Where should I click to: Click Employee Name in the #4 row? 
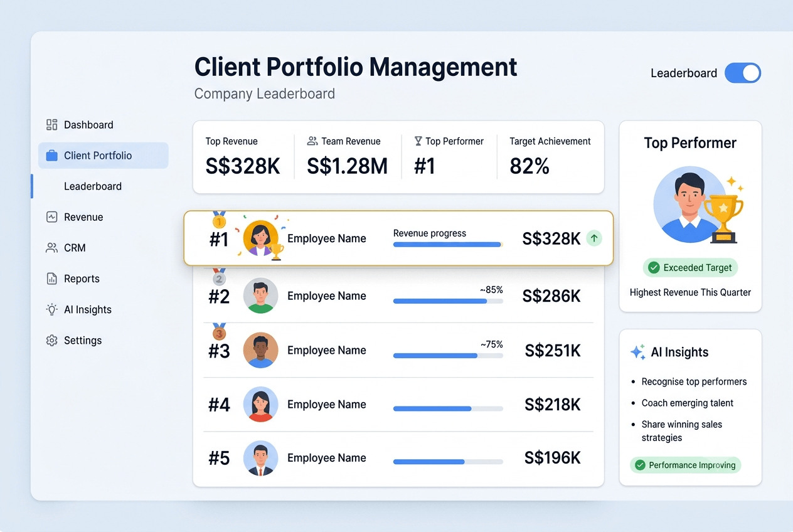click(x=327, y=405)
